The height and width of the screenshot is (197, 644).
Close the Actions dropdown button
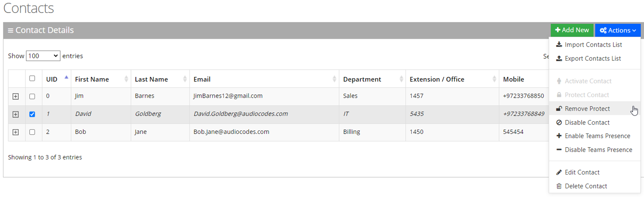coord(617,30)
